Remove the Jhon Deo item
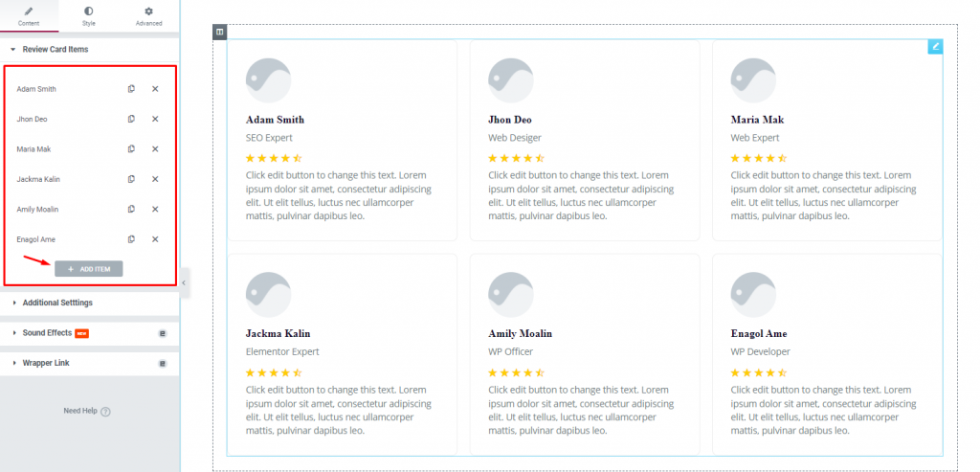Viewport: 980px width, 472px height. click(x=155, y=119)
